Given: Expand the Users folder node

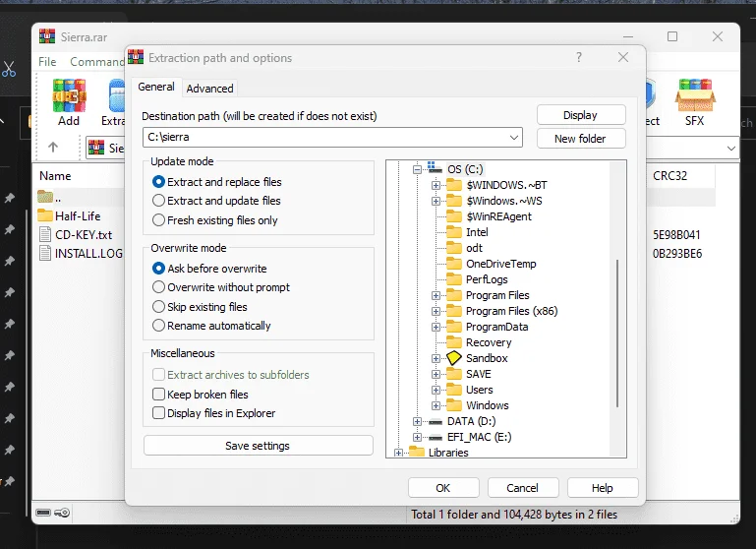Looking at the screenshot, I should [x=436, y=390].
